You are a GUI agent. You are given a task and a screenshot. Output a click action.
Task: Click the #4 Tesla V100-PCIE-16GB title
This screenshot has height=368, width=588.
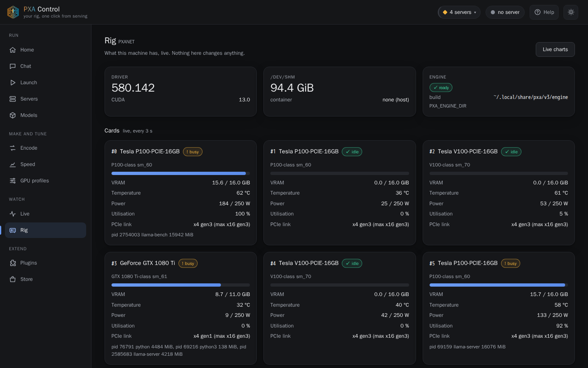(x=305, y=263)
